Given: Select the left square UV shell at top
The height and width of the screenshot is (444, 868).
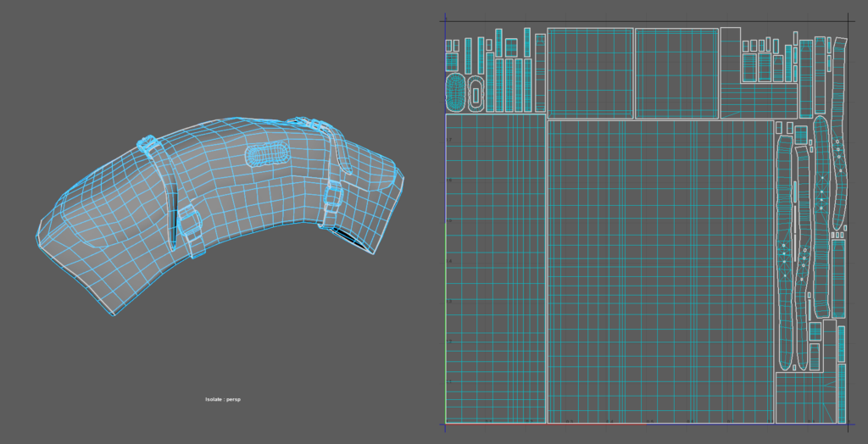Looking at the screenshot, I should [x=590, y=73].
